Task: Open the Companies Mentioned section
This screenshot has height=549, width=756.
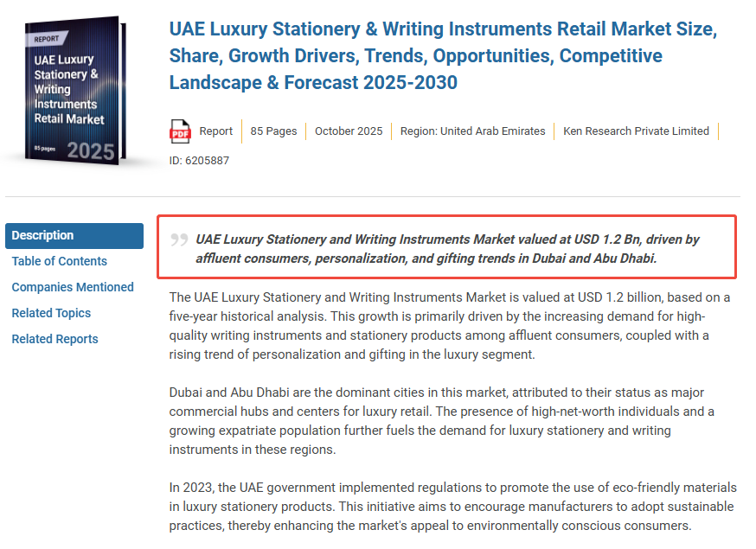Action: coord(73,287)
